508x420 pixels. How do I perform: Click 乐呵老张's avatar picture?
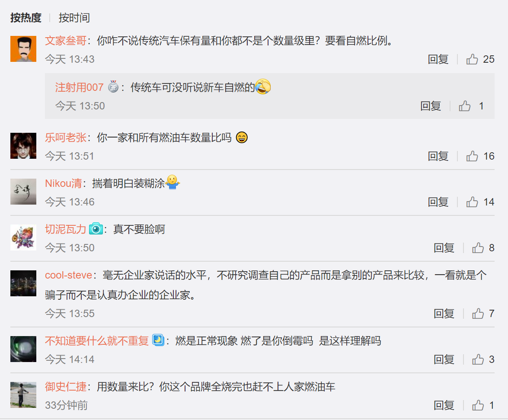[x=23, y=146]
